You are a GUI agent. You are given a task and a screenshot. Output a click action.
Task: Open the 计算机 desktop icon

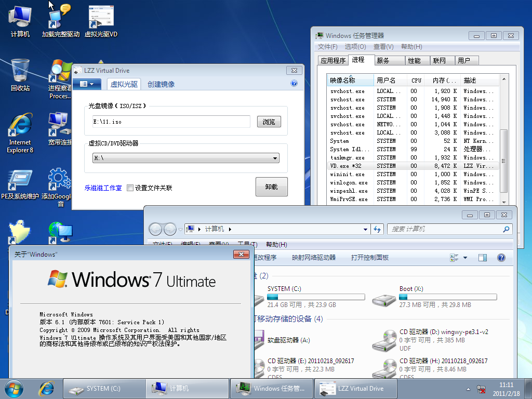(20, 21)
